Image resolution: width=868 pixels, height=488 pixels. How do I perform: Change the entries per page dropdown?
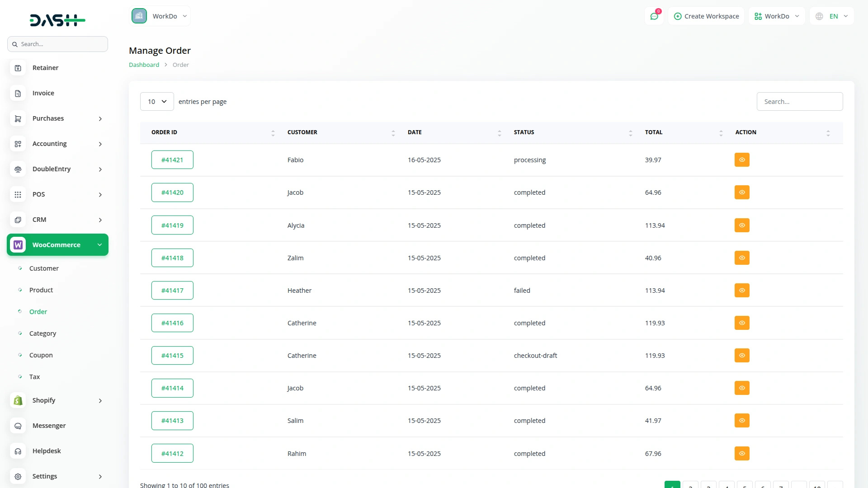[x=156, y=101]
